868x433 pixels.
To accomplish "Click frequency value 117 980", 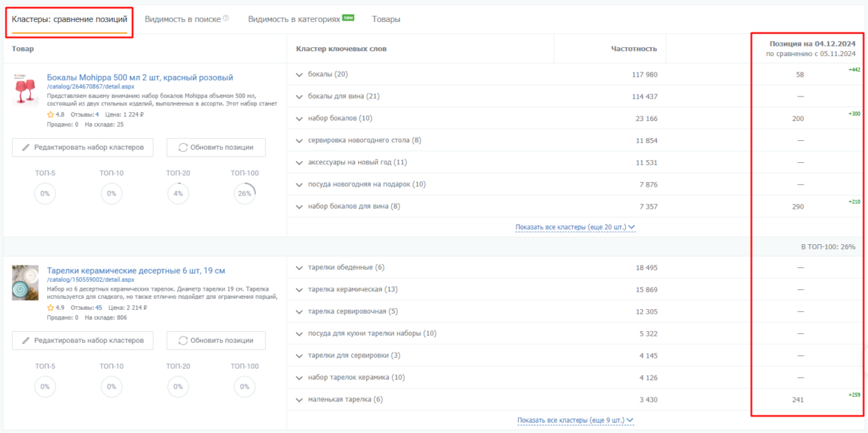I will (644, 75).
